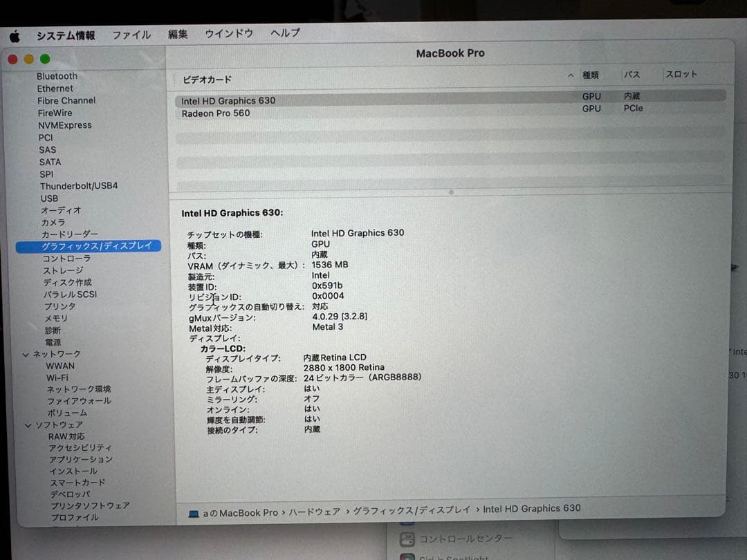
Task: Select Thunderbolt/USB4 in the sidebar
Action: coord(80,186)
